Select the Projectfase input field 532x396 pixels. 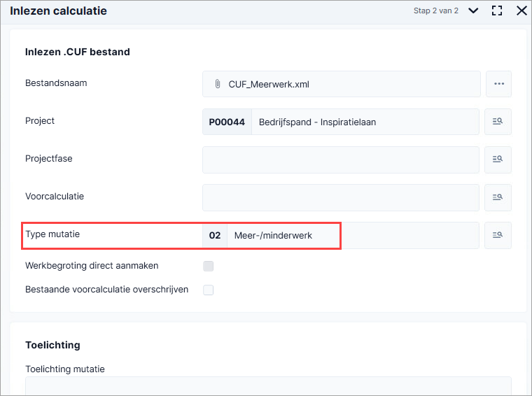pos(341,160)
